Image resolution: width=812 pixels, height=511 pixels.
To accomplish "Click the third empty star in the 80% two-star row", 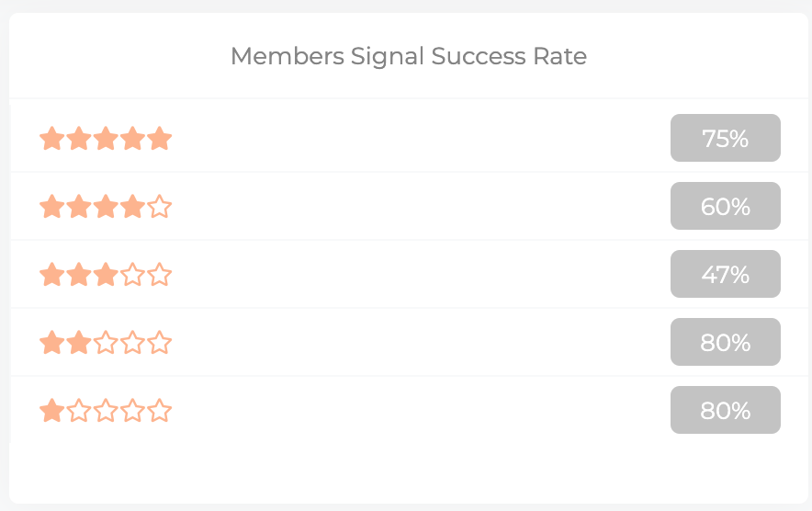I will pyautogui.click(x=106, y=342).
